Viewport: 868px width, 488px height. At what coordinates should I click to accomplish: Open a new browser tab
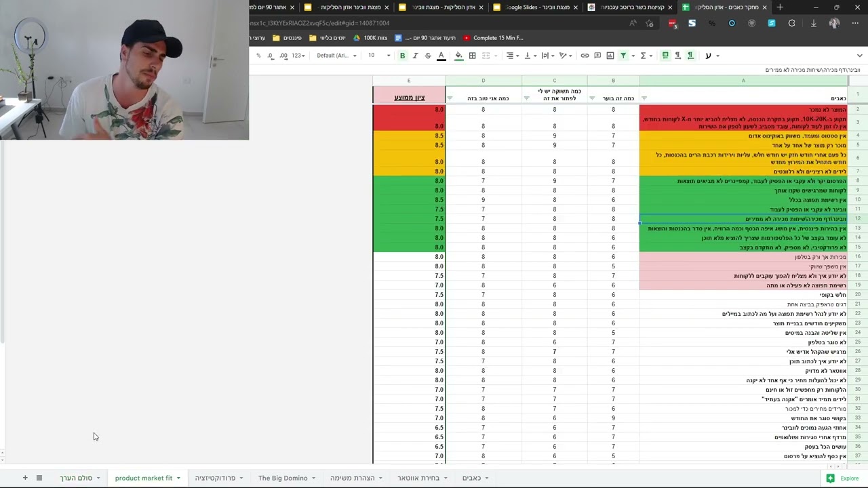[x=780, y=7]
